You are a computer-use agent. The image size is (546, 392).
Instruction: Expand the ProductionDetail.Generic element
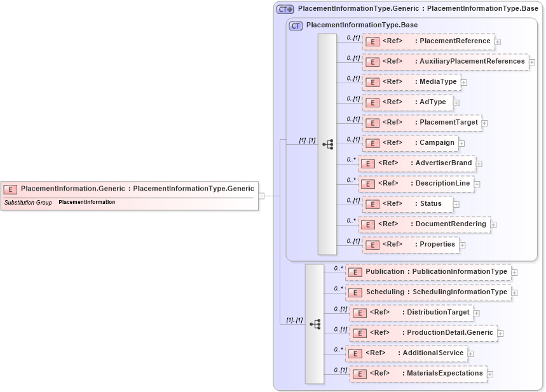(501, 333)
